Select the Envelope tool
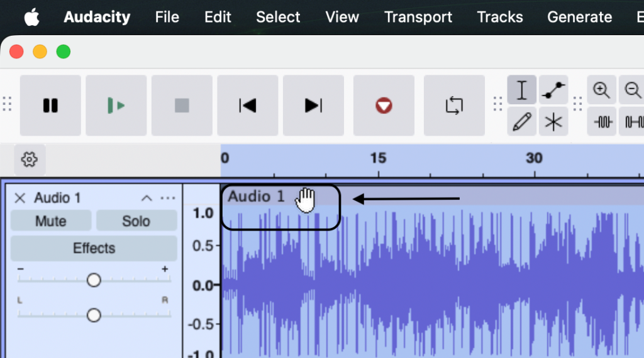644x358 pixels. [x=553, y=90]
